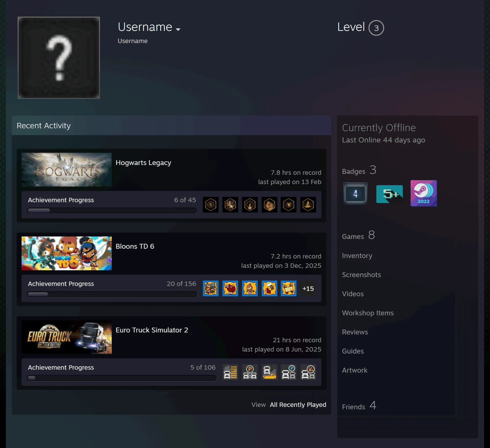Open the Username dropdown arrow

(x=178, y=29)
